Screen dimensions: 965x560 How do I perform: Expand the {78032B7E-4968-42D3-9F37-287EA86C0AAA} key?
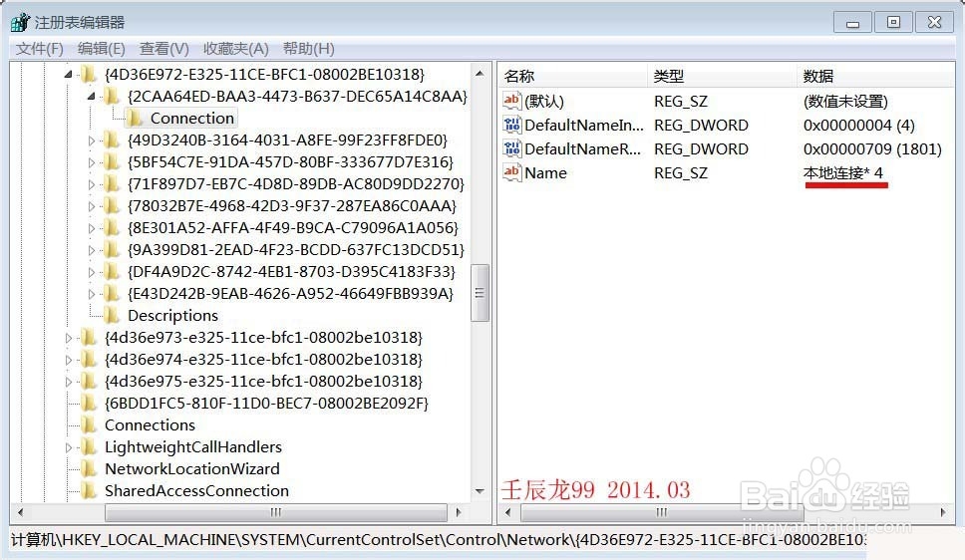pos(91,206)
